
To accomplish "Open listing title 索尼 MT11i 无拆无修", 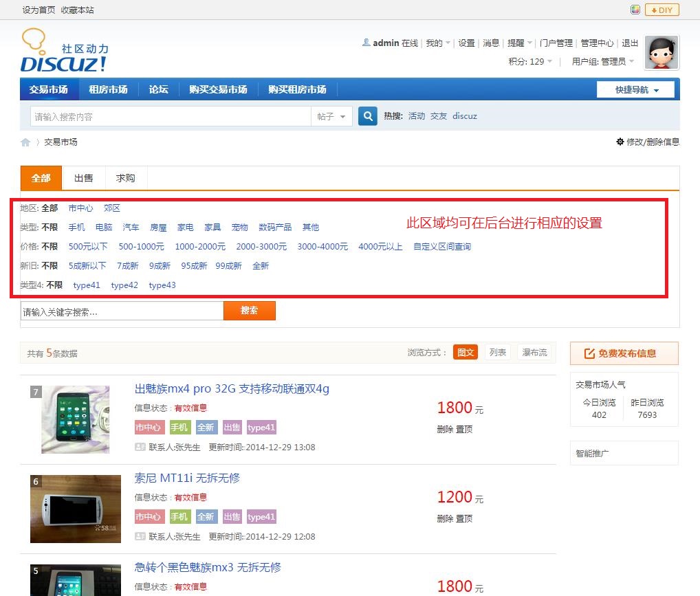I will coord(187,478).
